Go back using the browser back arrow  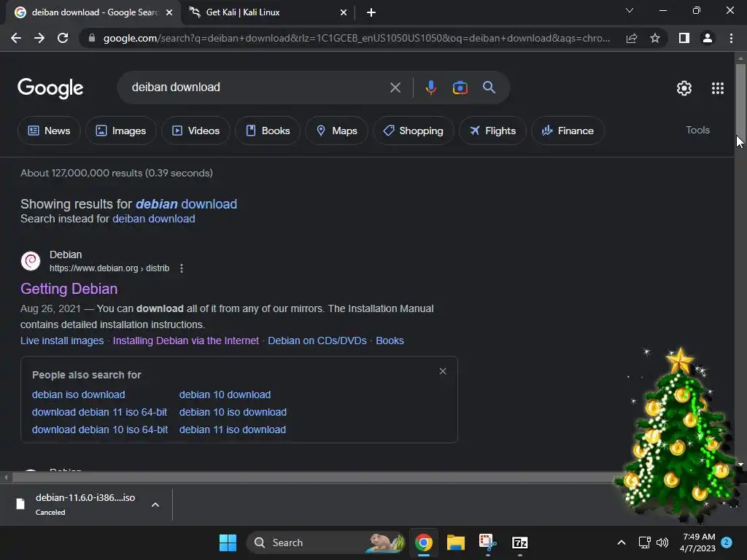click(x=16, y=38)
